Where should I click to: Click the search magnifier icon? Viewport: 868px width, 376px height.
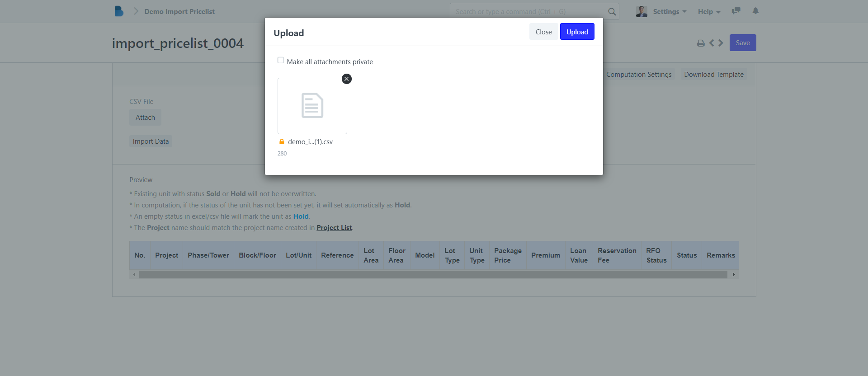click(x=612, y=12)
